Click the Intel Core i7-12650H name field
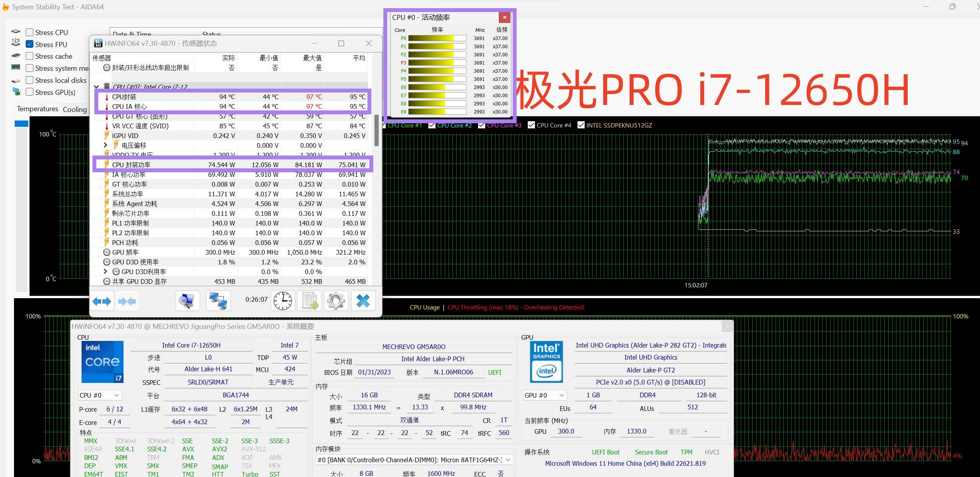980x477 pixels. pyautogui.click(x=191, y=345)
